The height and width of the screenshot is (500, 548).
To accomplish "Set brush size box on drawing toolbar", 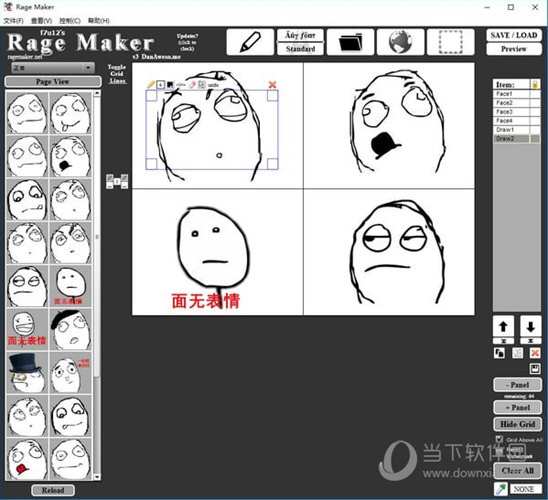I will [x=160, y=85].
